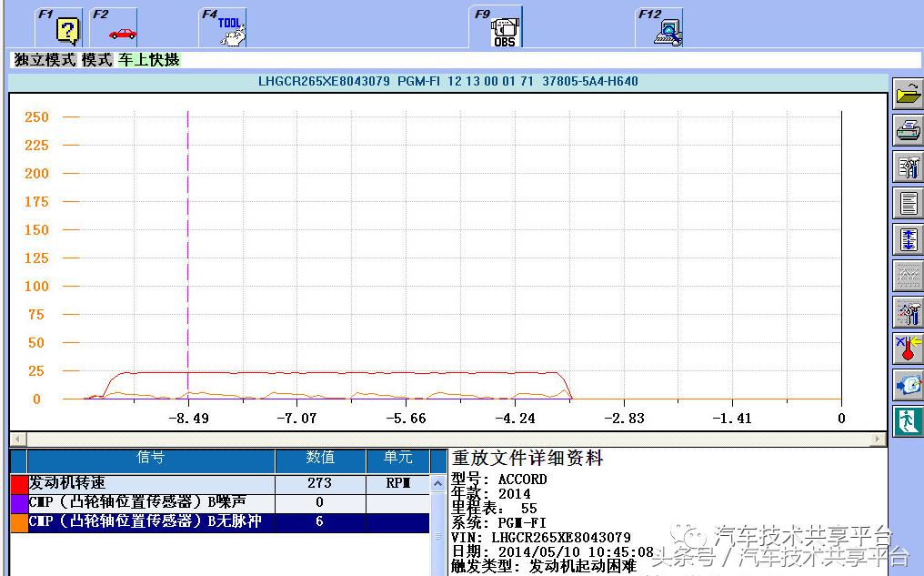The height and width of the screenshot is (576, 924).
Task: Click the RPM unit cell
Action: coord(398,484)
